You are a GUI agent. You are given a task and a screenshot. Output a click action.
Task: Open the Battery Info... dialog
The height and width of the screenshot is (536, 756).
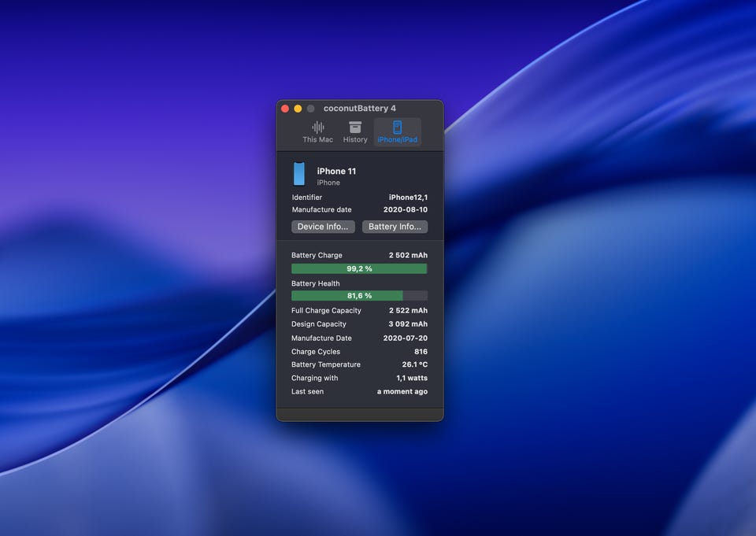click(x=395, y=227)
